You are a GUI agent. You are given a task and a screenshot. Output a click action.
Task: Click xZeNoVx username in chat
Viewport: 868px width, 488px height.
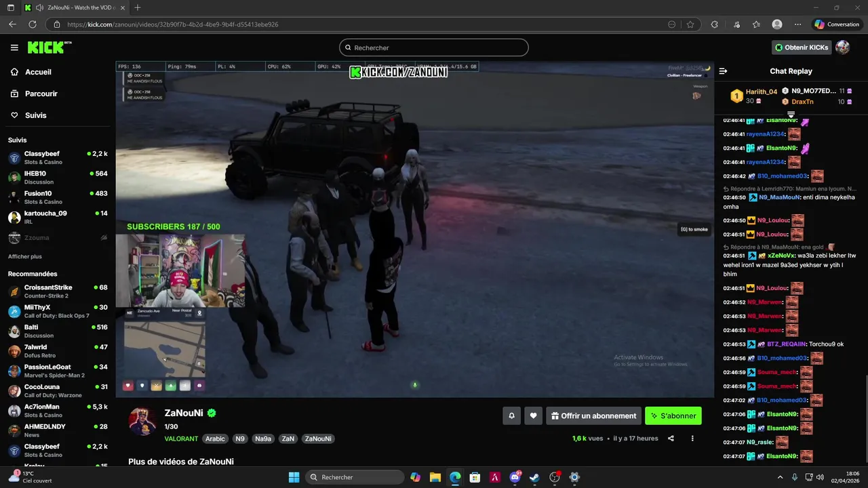[781, 256]
